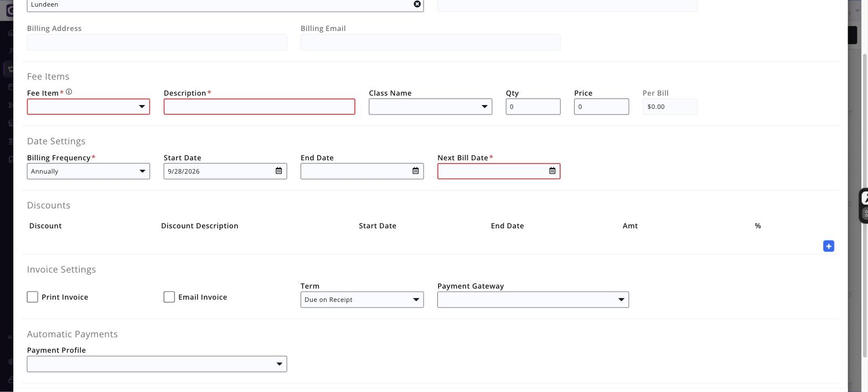
Task: Open End Date calendar picker
Action: point(416,171)
